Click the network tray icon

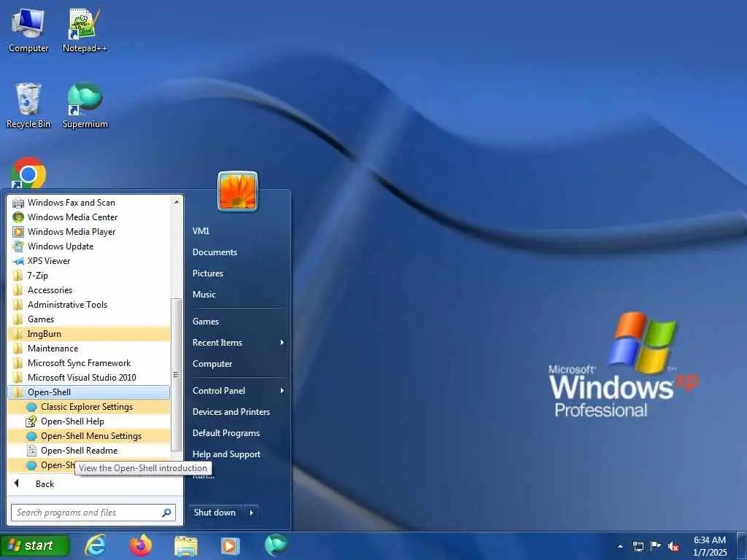point(638,546)
